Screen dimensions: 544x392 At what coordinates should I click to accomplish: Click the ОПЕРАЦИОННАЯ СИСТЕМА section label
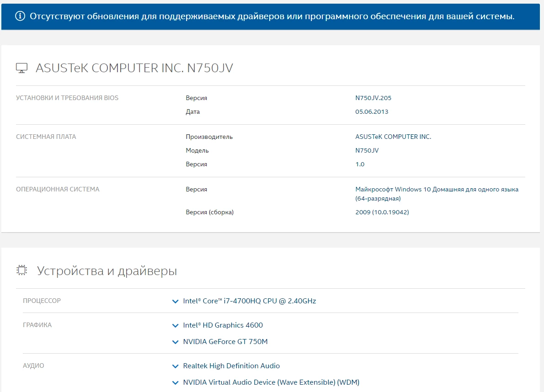click(58, 189)
